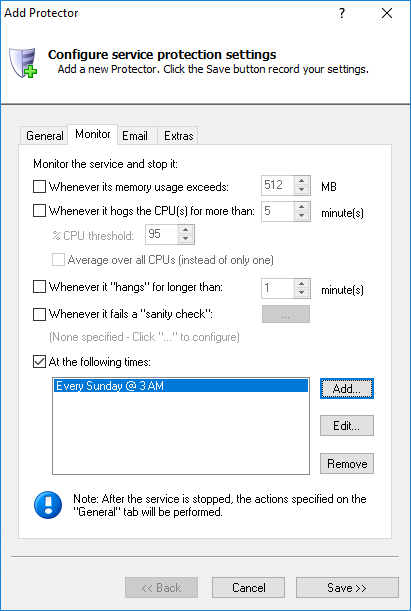Viewport: 411px width, 611px height.
Task: Click the shield Protector icon in header
Action: [x=23, y=62]
